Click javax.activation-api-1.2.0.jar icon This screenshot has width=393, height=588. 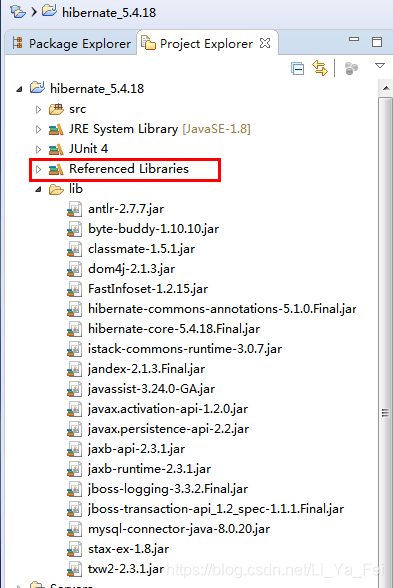[x=74, y=410]
